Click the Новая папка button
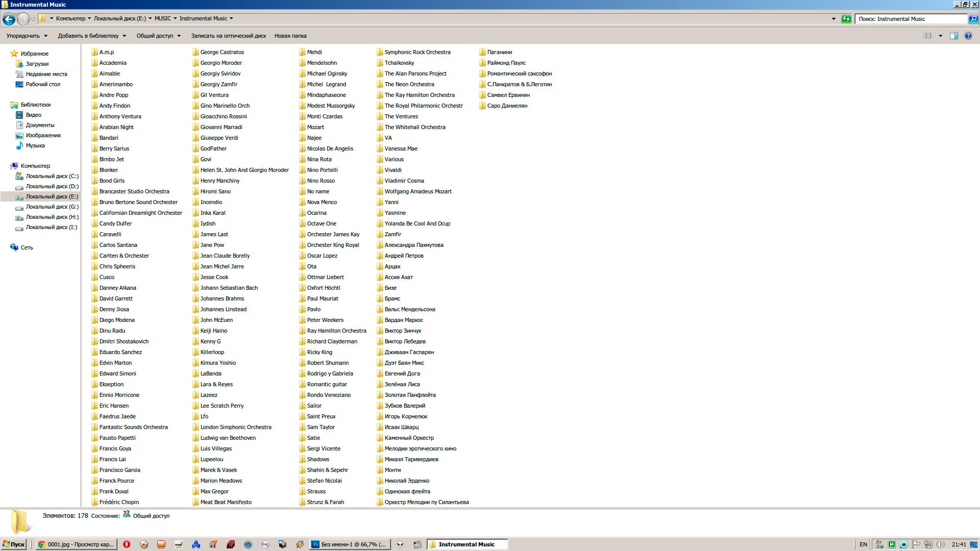 pyautogui.click(x=290, y=36)
